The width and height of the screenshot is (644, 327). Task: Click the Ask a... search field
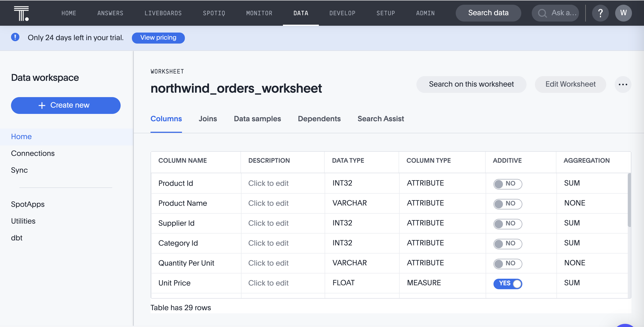tap(555, 13)
